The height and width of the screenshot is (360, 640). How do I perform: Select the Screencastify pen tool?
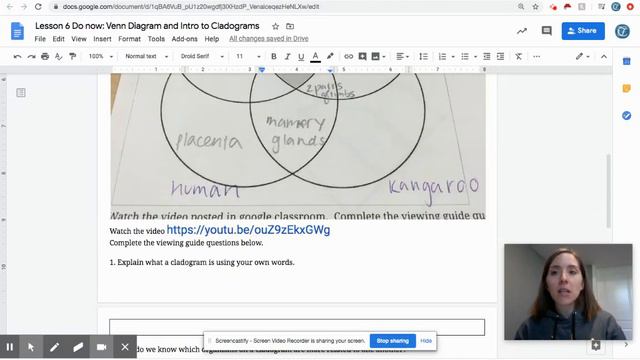tap(54, 347)
